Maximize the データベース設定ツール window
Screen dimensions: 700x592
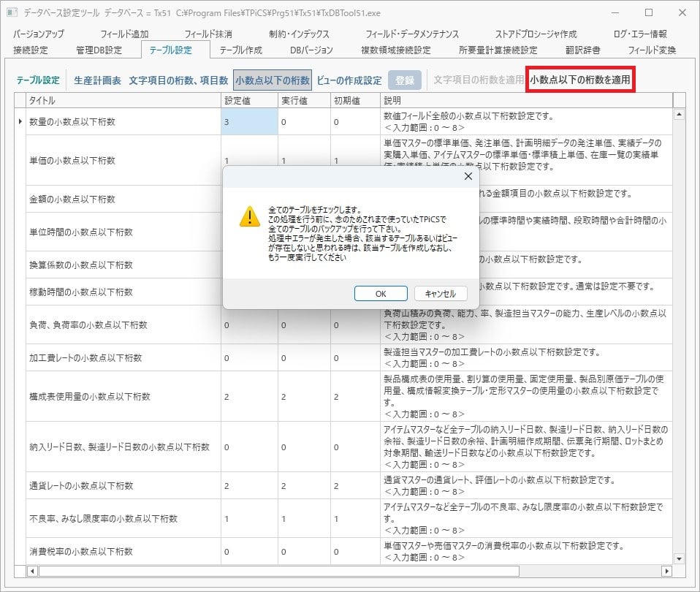(x=649, y=12)
